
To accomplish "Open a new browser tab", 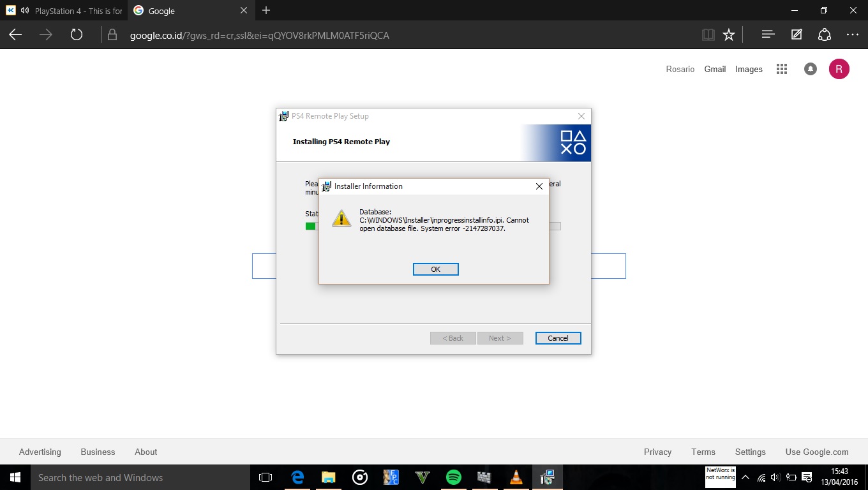I will (x=266, y=10).
